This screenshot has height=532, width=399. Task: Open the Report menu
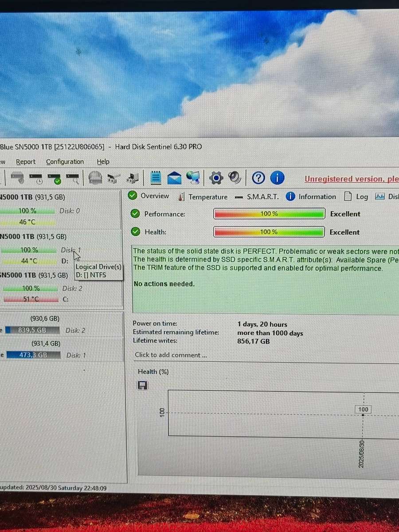[x=26, y=161]
